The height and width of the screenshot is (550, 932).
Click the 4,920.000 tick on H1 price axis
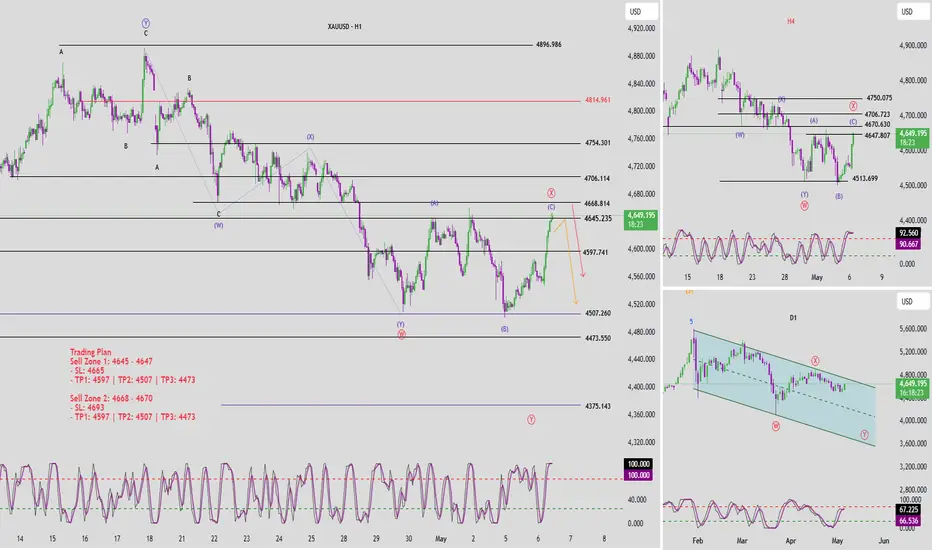[x=641, y=28]
